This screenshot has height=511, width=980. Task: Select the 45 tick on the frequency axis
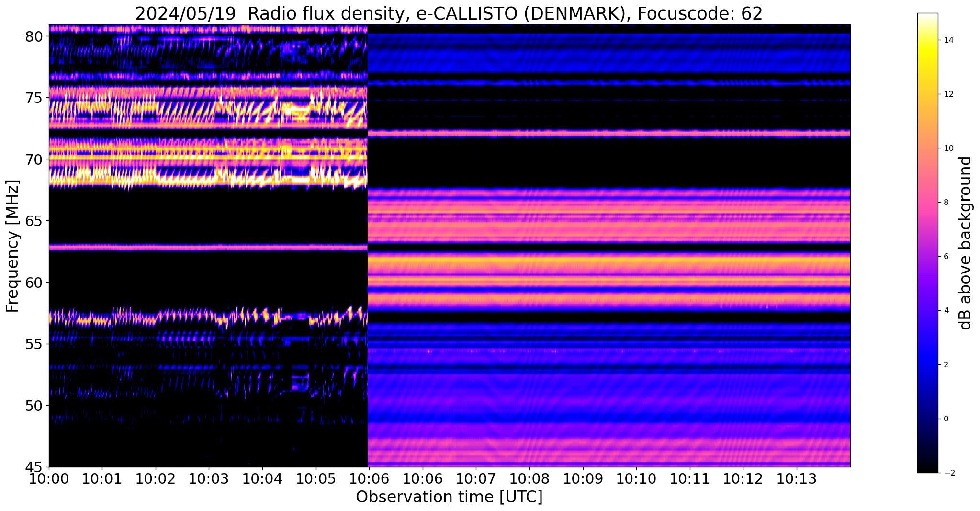(x=34, y=467)
